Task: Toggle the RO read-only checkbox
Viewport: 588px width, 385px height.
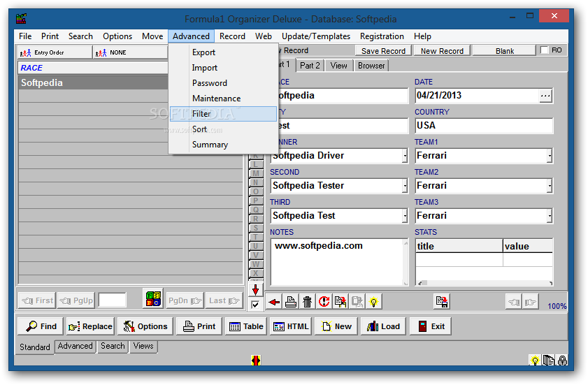Action: (x=544, y=50)
